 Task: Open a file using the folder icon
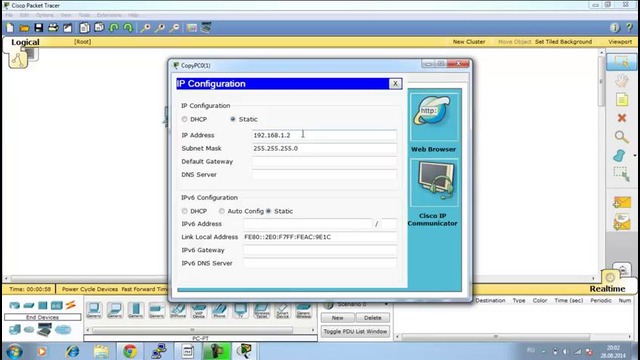pyautogui.click(x=24, y=28)
